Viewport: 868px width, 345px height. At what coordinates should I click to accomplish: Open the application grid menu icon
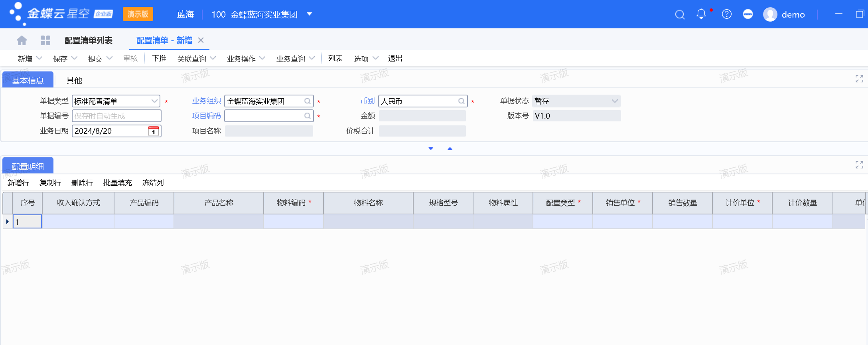coord(45,40)
